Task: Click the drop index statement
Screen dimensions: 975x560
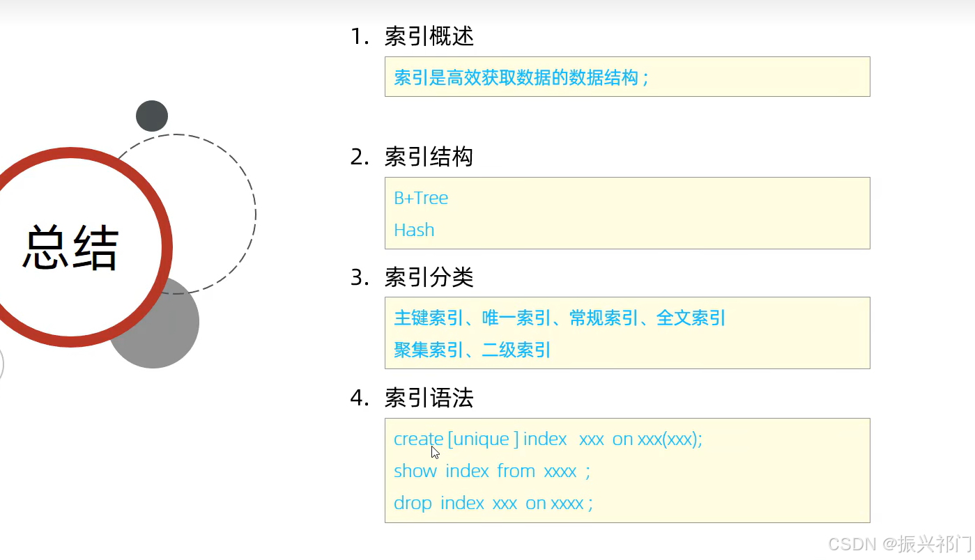Action: [x=493, y=503]
